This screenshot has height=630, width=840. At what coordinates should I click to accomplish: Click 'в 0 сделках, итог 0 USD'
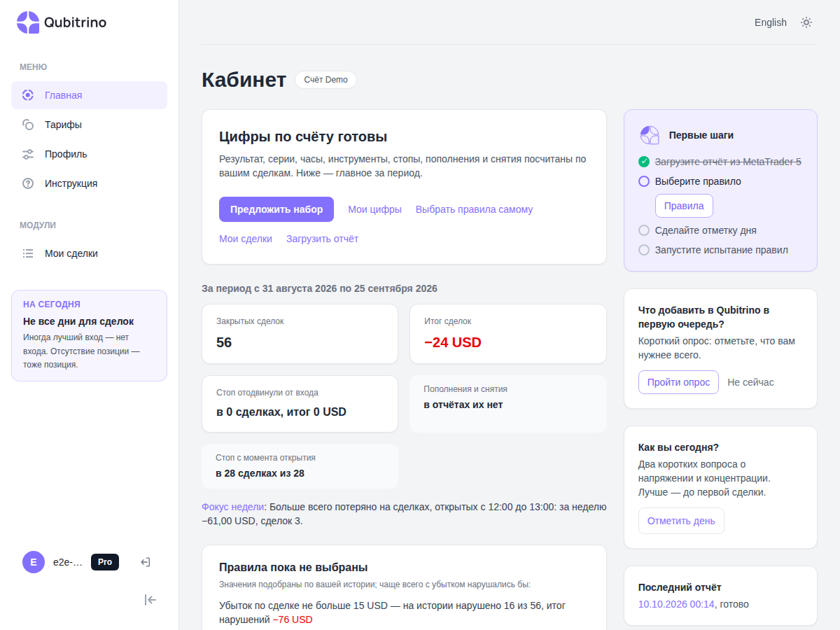[281, 412]
